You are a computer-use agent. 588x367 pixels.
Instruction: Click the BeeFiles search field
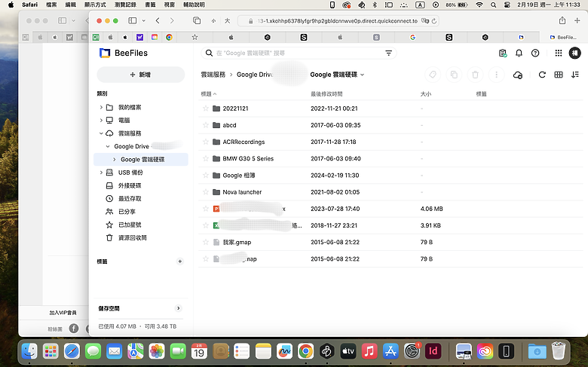click(299, 54)
